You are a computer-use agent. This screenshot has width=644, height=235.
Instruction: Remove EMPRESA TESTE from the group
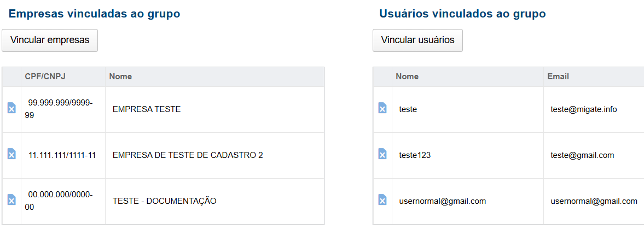point(11,109)
